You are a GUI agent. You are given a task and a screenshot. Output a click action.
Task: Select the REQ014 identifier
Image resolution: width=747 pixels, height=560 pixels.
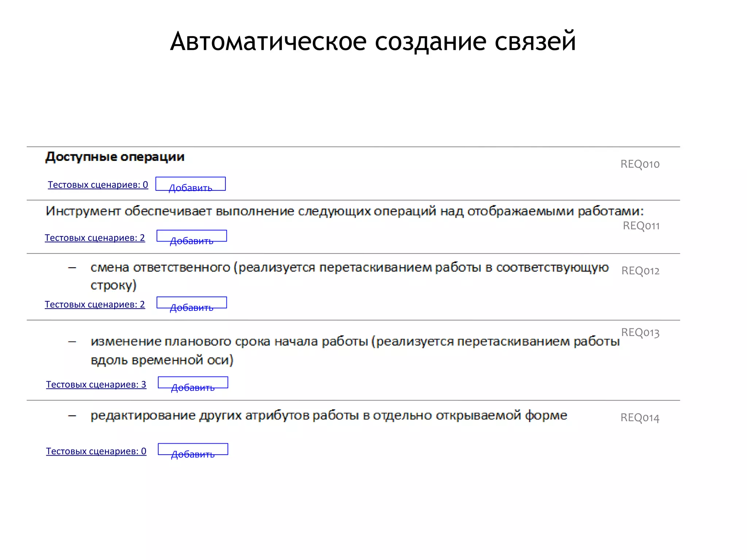[x=640, y=418]
